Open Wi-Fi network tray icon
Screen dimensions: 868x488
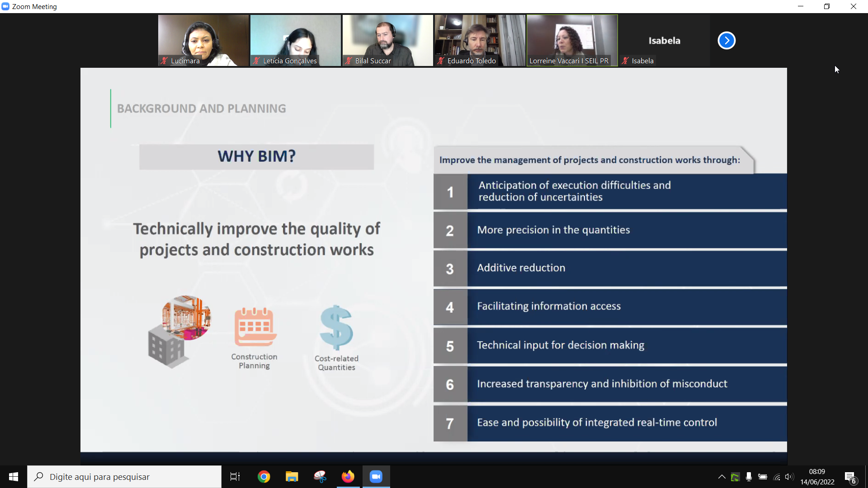click(x=777, y=477)
